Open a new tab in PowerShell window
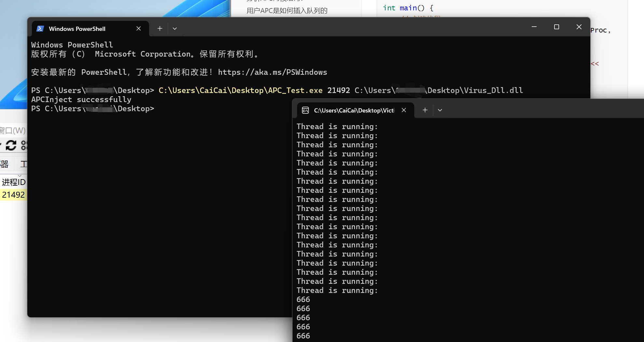Image resolution: width=644 pixels, height=342 pixels. (160, 29)
